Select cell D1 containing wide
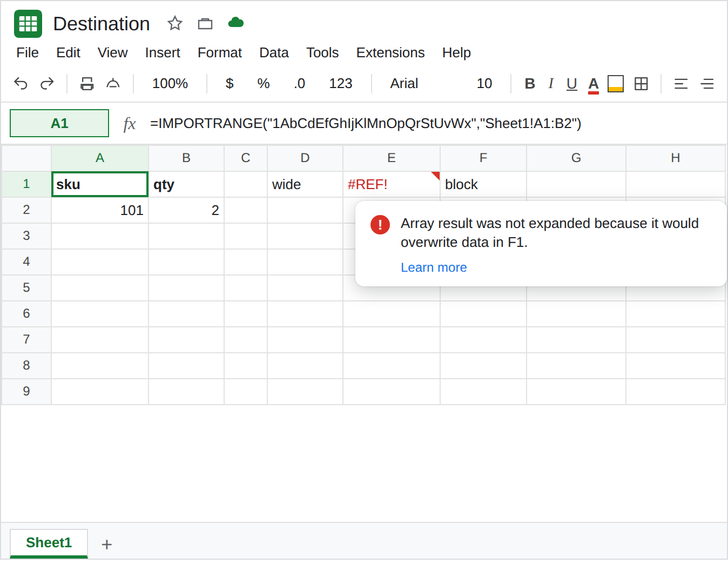The height and width of the screenshot is (564, 728). coord(305,184)
